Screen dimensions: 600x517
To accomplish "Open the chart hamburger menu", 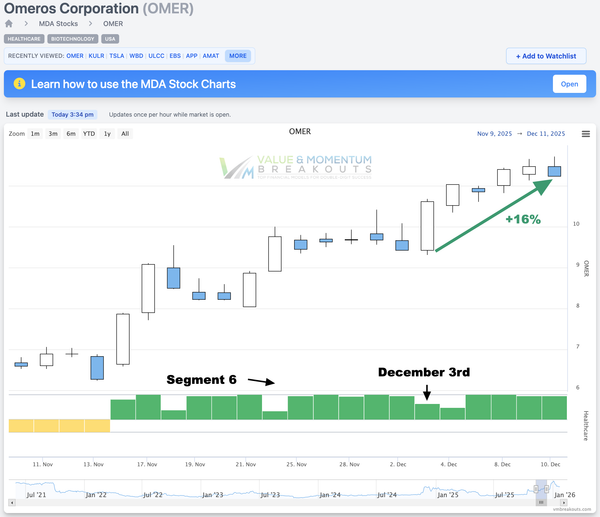I will pyautogui.click(x=585, y=134).
